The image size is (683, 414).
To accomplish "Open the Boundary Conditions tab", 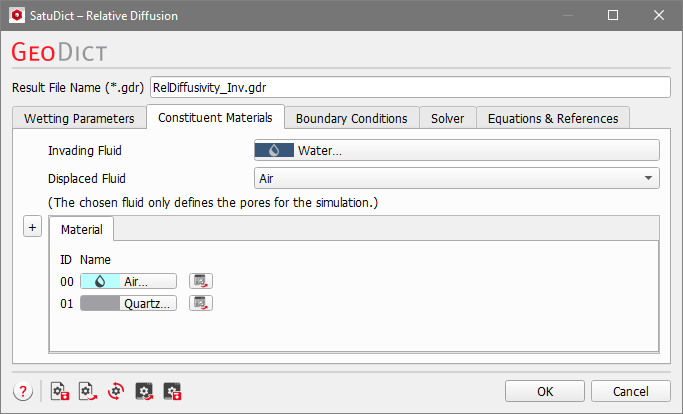I will [x=352, y=118].
